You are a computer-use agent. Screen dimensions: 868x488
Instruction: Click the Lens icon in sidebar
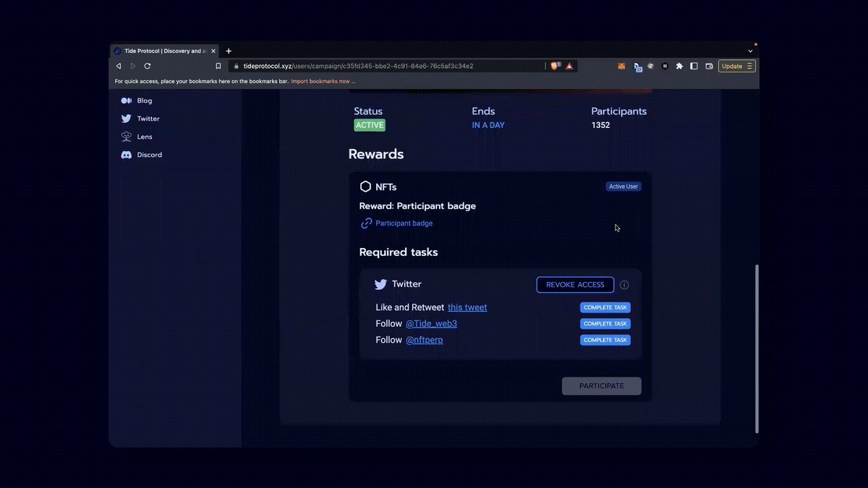tap(126, 137)
